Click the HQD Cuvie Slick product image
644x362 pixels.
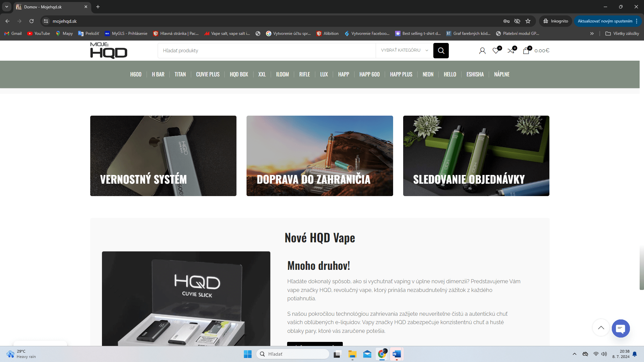click(x=186, y=299)
